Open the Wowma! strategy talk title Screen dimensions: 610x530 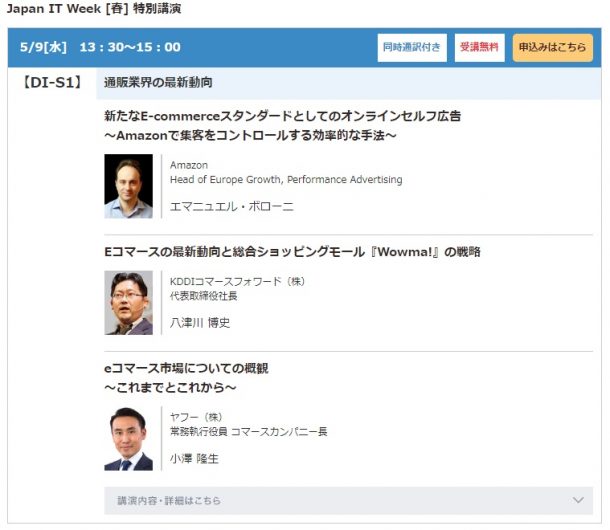point(292,252)
